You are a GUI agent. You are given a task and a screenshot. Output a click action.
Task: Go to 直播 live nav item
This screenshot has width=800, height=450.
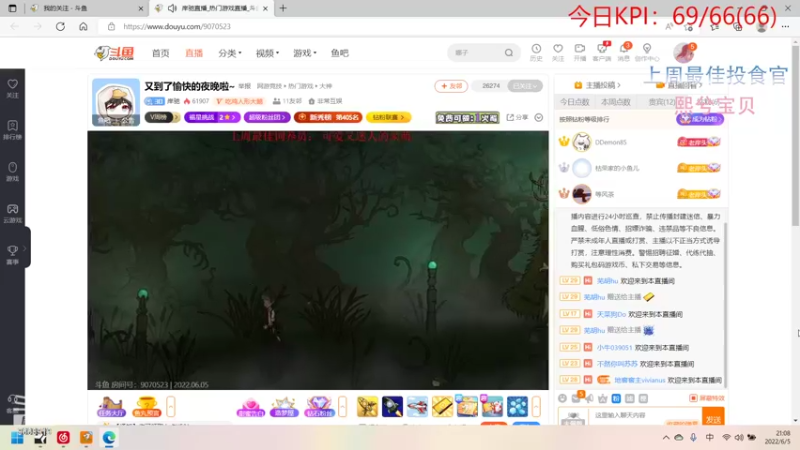[194, 53]
